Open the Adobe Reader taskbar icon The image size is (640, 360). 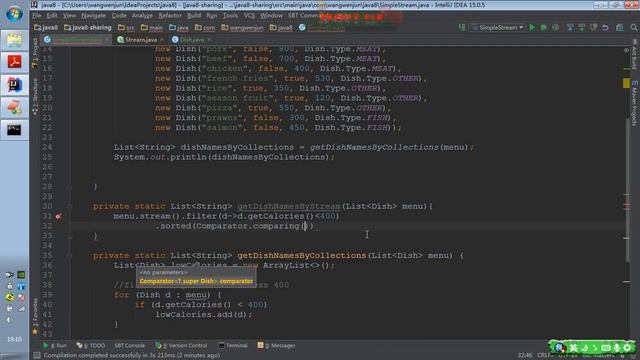14,62
